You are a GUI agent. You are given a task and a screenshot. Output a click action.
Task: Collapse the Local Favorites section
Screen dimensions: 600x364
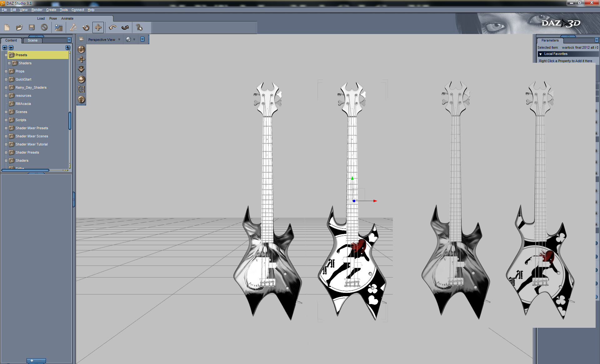[541, 54]
